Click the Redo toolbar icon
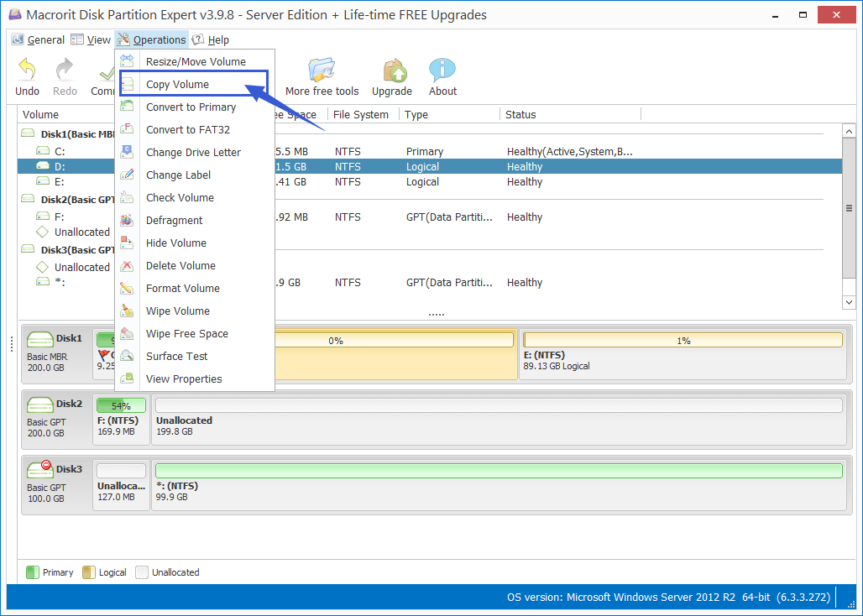This screenshot has width=863, height=616. [65, 70]
